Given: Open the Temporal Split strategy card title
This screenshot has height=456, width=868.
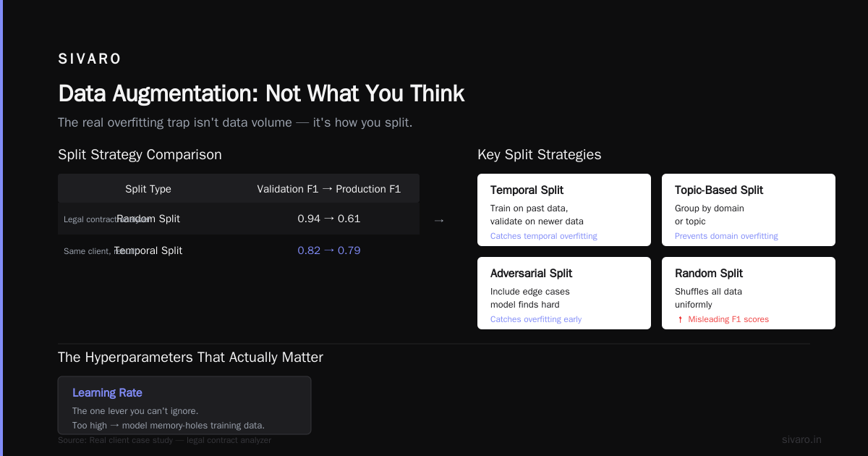Looking at the screenshot, I should (527, 190).
